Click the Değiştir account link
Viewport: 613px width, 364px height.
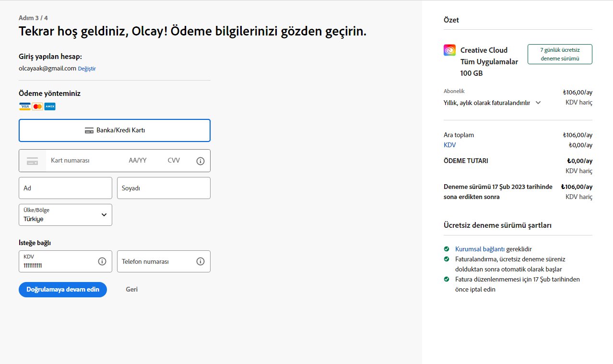87,69
